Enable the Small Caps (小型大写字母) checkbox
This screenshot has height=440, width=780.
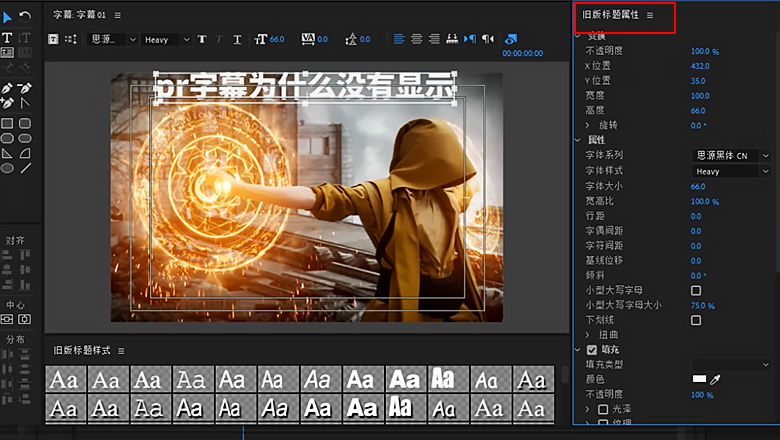[x=696, y=290]
